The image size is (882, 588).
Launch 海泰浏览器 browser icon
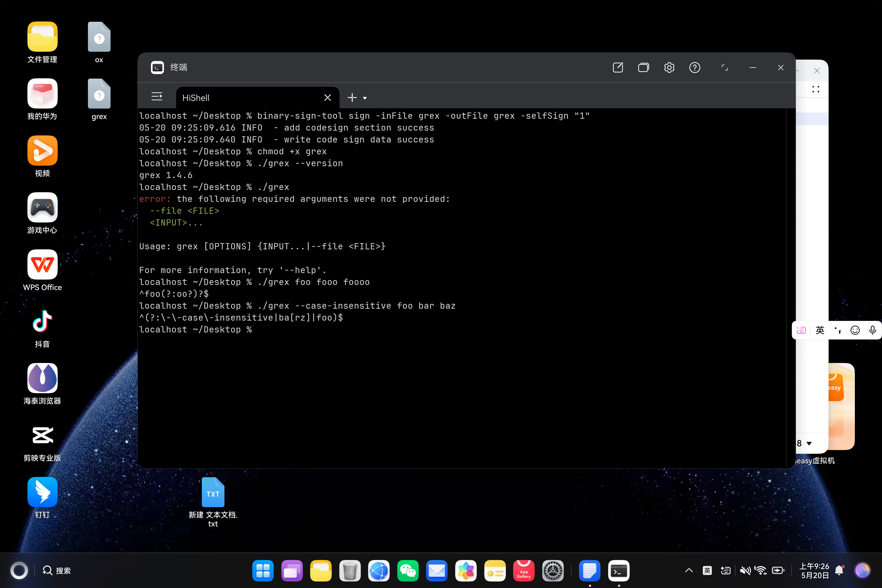coord(42,378)
